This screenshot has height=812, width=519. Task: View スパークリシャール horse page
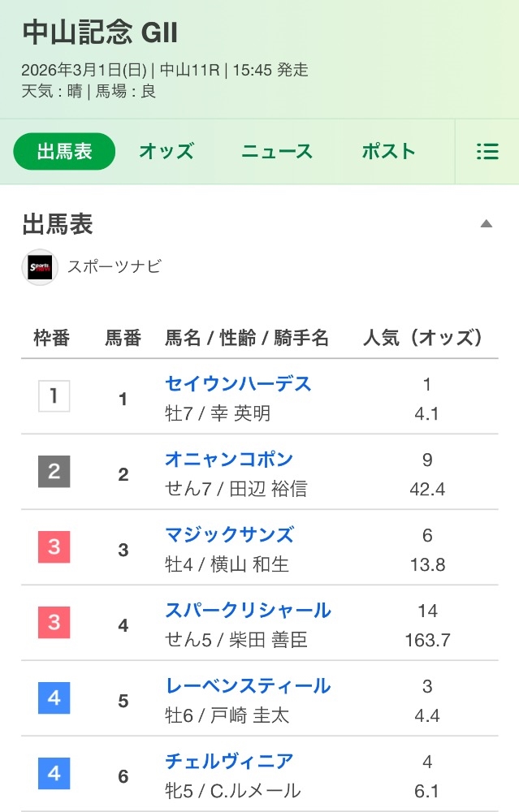(248, 610)
